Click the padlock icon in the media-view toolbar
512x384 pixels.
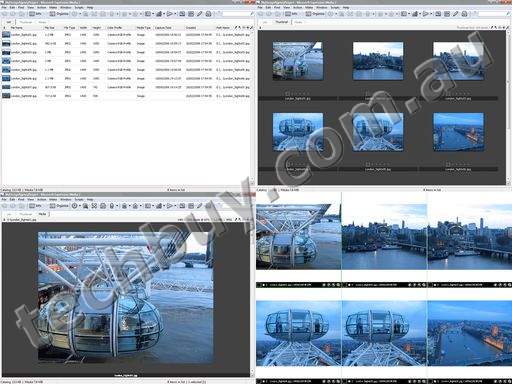point(124,206)
